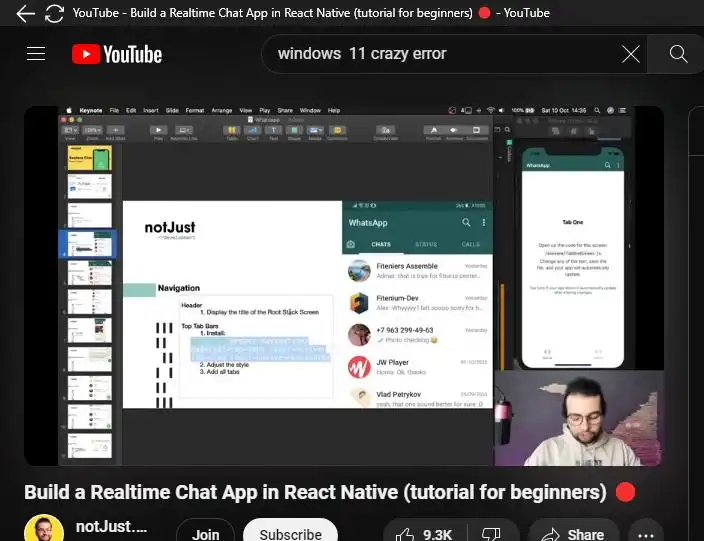This screenshot has height=541, width=704.
Task: Open the Keynote Media toolbar dropdown
Action: (315, 130)
